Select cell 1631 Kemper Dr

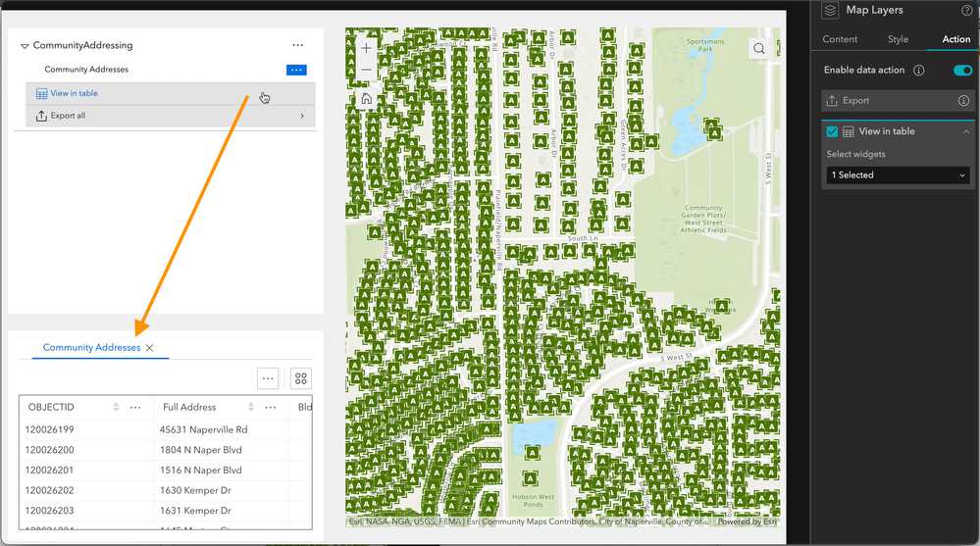tap(195, 511)
